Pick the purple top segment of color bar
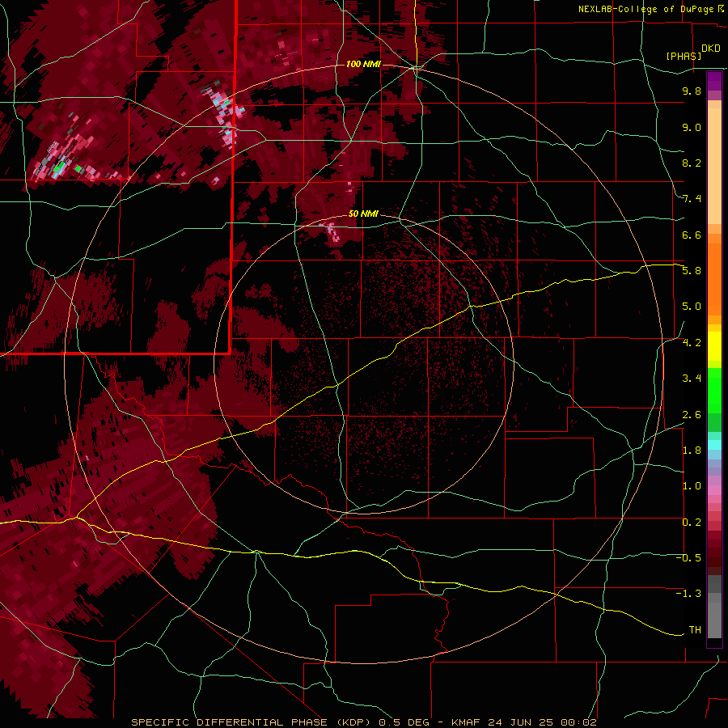The width and height of the screenshot is (728, 728). [714, 82]
